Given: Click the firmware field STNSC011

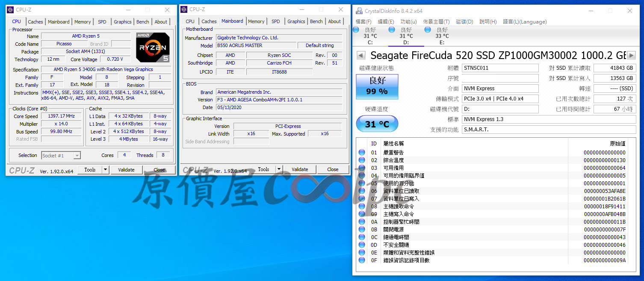Looking at the screenshot, I should [x=500, y=68].
